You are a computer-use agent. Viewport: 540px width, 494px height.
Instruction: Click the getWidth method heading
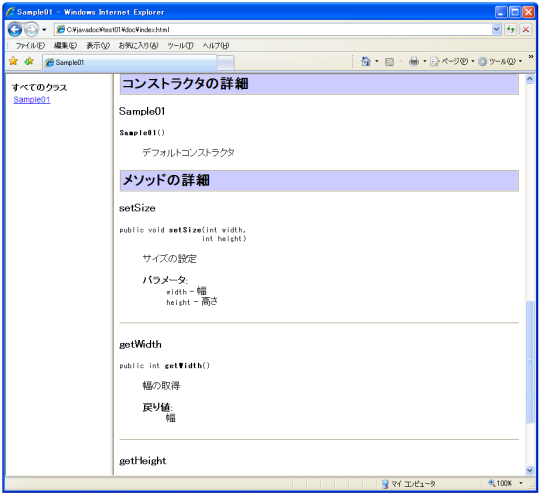[140, 344]
